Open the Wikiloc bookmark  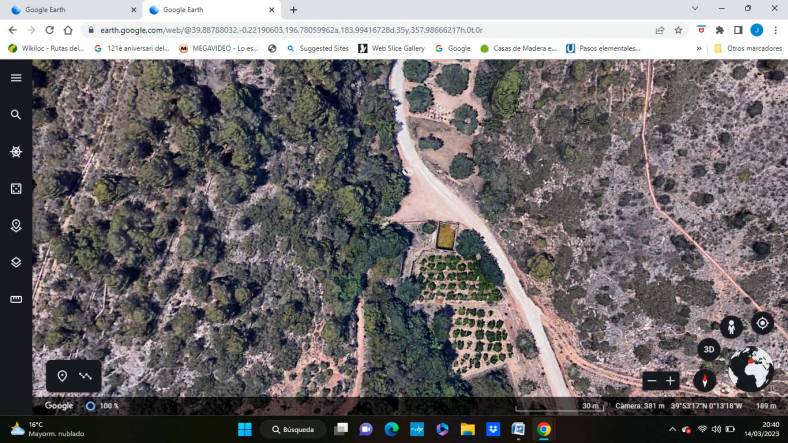46,48
